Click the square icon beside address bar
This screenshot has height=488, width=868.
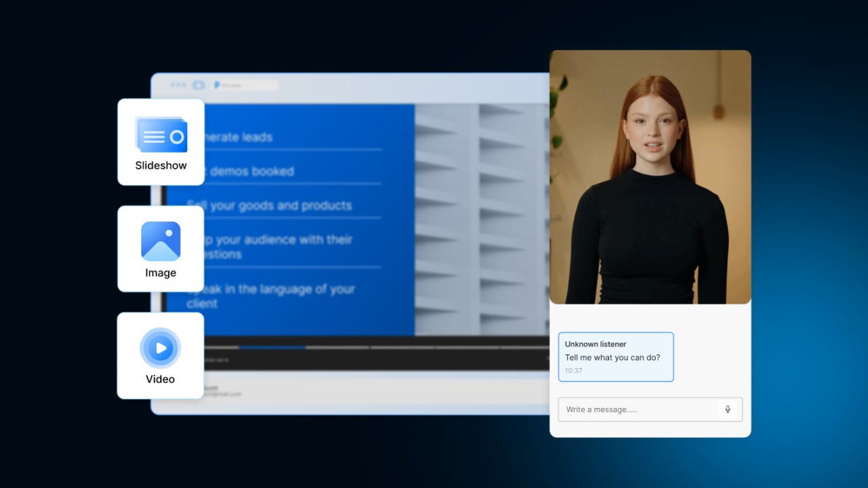pyautogui.click(x=199, y=85)
